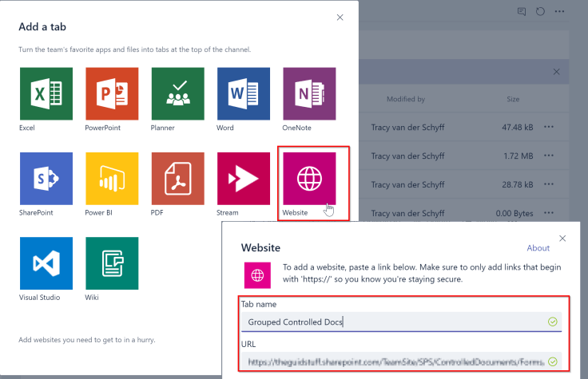Open the About link in Website dialog

(x=538, y=248)
